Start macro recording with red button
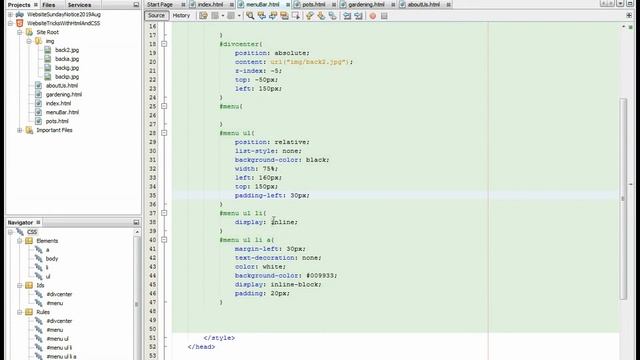 373,16
